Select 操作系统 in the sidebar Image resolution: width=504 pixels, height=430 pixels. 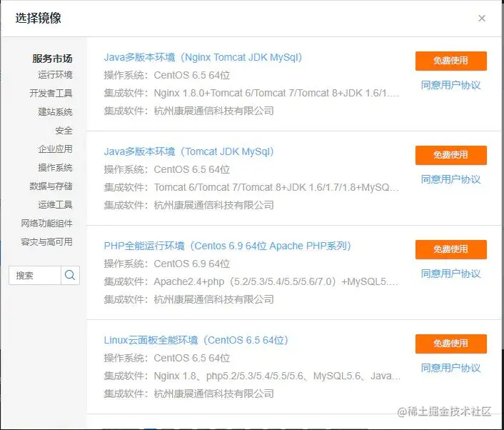55,168
